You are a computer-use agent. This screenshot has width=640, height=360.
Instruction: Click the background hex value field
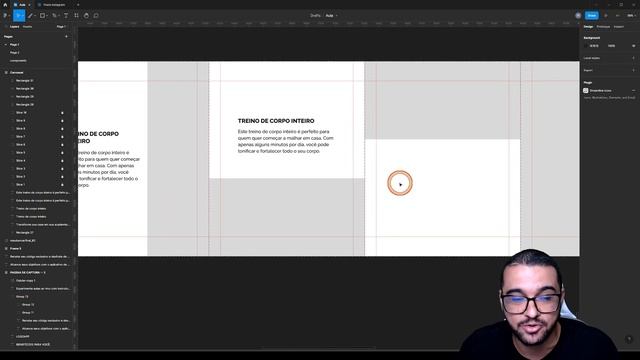(x=594, y=46)
